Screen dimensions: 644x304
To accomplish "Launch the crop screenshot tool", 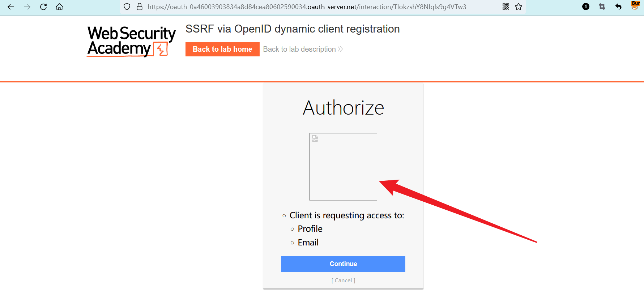I will pyautogui.click(x=602, y=7).
